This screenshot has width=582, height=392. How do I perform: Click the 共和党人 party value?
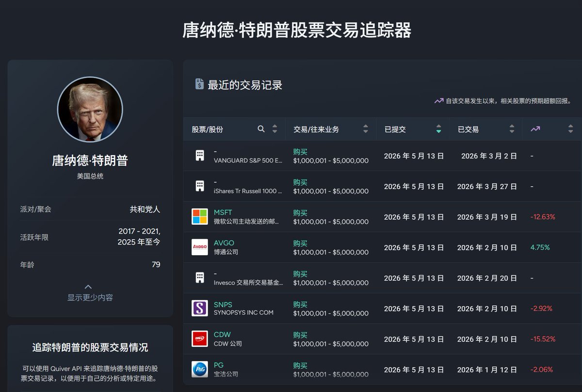(145, 210)
